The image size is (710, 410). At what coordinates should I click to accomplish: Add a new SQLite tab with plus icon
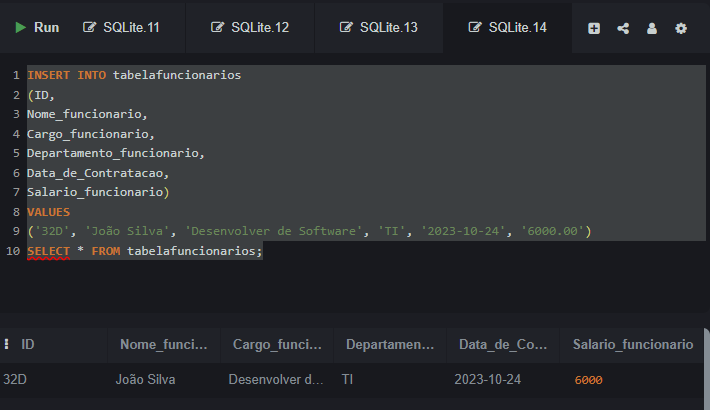[x=594, y=28]
